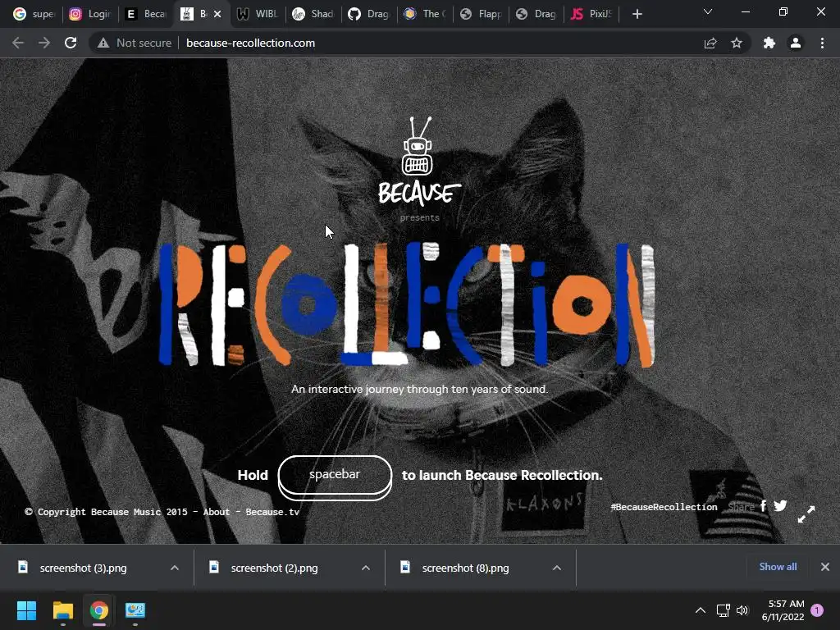Click the #BecauseRecollection hashtag

tap(664, 507)
